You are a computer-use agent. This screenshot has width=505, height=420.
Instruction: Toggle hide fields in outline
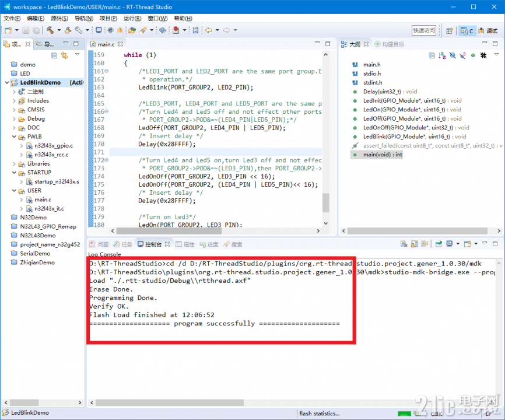point(453,55)
